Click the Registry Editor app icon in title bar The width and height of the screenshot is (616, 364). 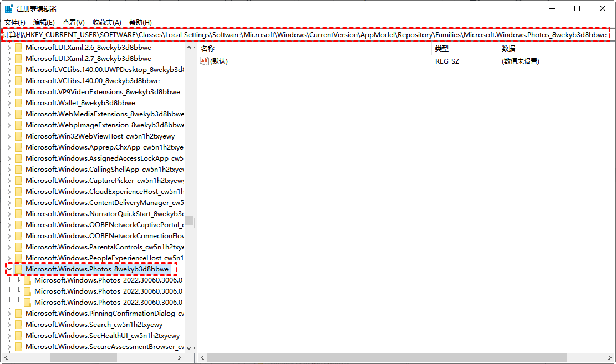[x=9, y=8]
